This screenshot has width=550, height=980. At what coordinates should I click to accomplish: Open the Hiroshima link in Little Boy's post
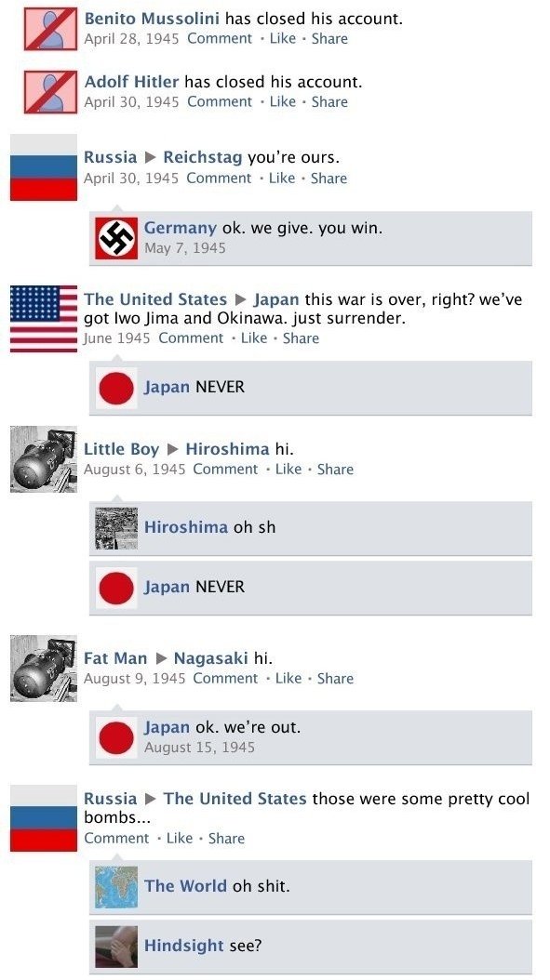point(228,449)
